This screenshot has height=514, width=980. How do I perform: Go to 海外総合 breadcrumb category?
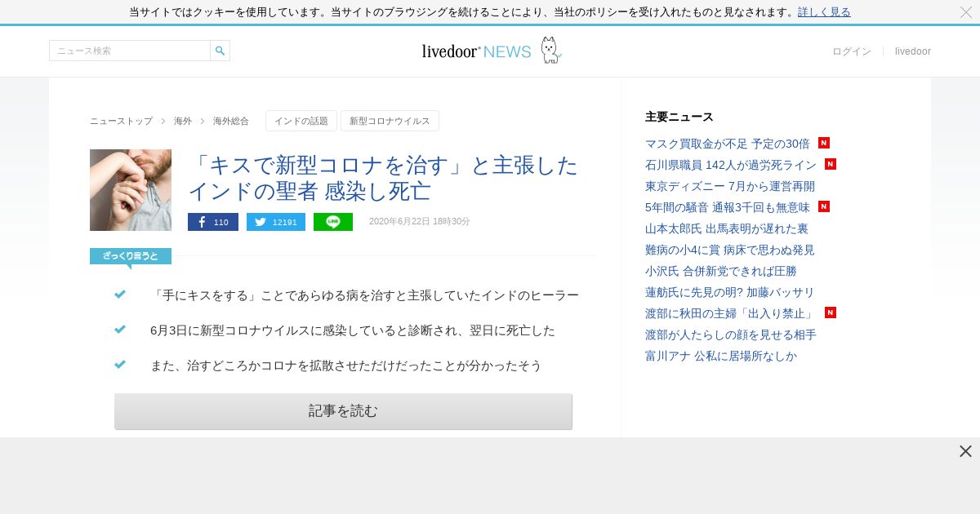(231, 121)
